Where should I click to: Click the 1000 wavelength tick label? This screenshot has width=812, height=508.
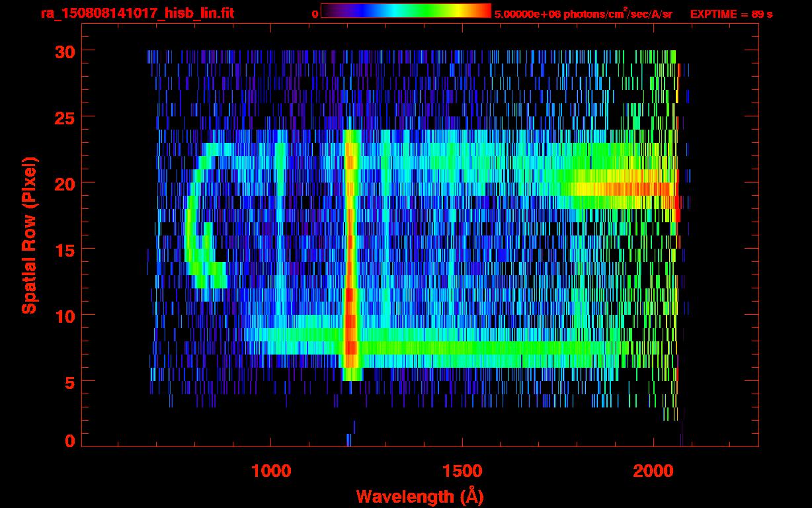pyautogui.click(x=271, y=471)
